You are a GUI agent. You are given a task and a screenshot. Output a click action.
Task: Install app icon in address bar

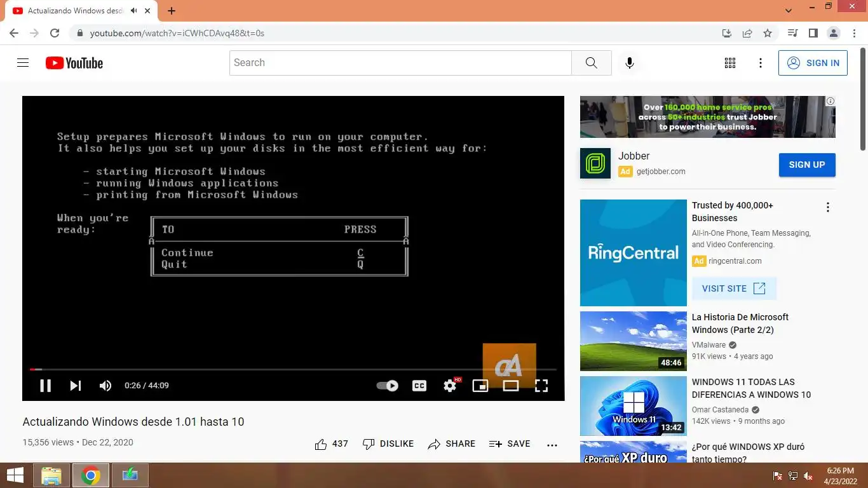tap(727, 33)
